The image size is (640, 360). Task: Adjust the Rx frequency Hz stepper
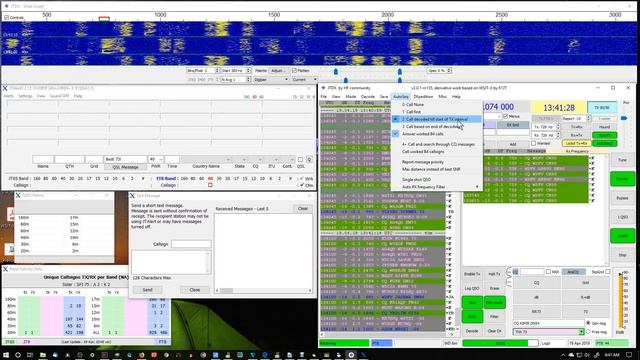[x=558, y=135]
